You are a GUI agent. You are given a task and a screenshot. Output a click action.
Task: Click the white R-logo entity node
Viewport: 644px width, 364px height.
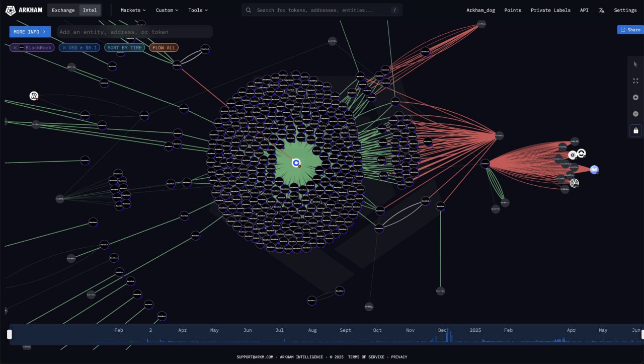click(34, 96)
